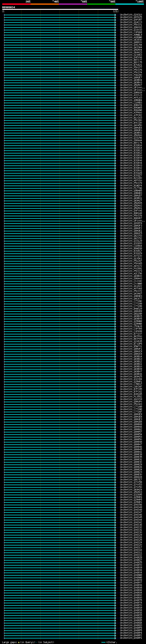
Task: Select hit label UniRef100_Q06S02
Action: coord(131,555)
